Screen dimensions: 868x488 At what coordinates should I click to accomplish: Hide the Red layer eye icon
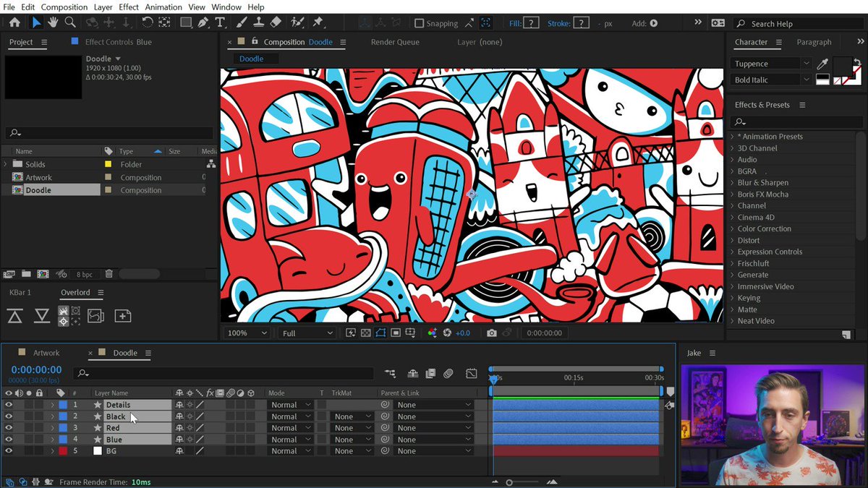pos(9,428)
